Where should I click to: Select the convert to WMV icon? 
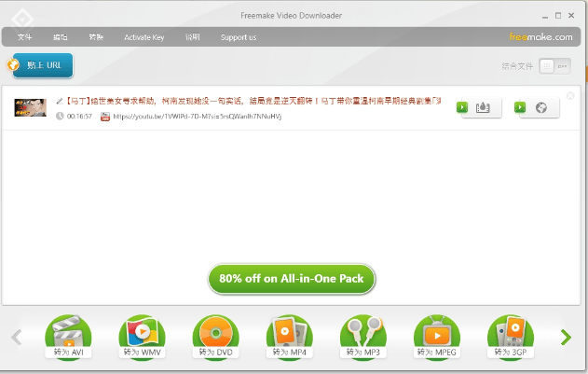[142, 337]
